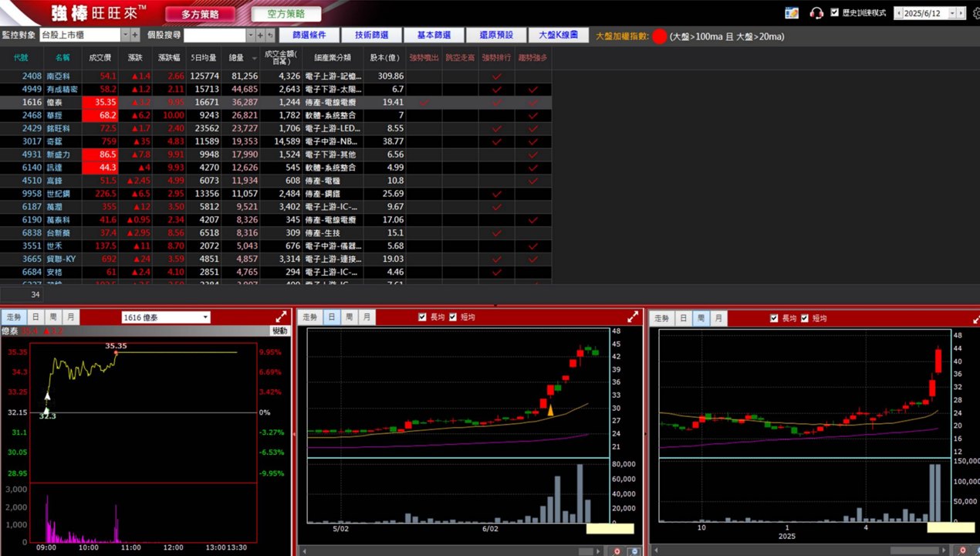Click the red 大盤加權指數 indicator light
The height and width of the screenshot is (556, 980).
(x=660, y=36)
